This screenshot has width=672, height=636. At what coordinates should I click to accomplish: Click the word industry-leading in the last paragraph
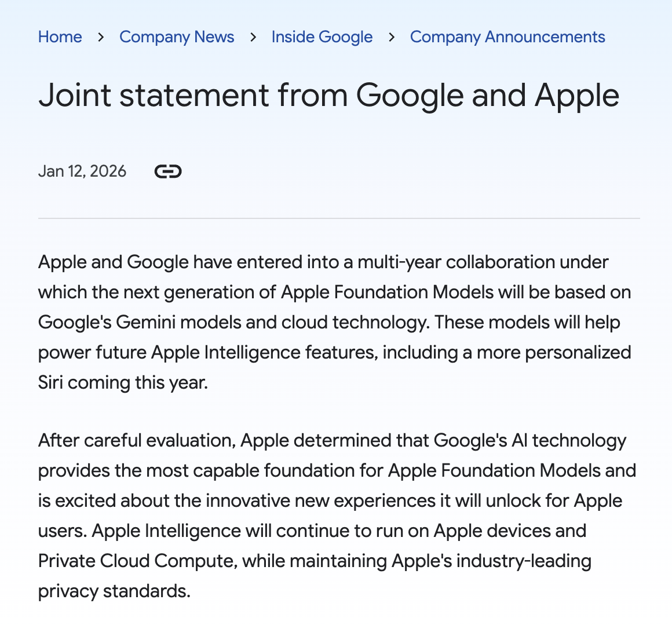click(x=524, y=561)
